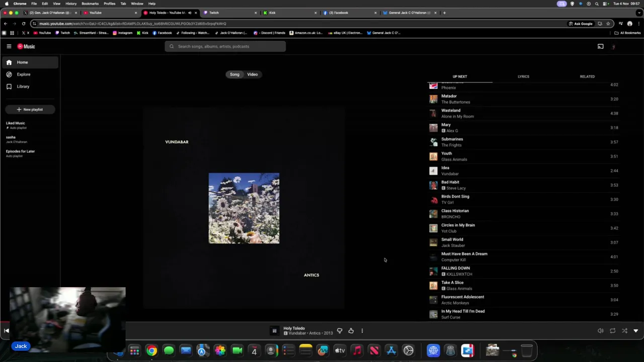Play Youth by Glass Animals

point(523,156)
